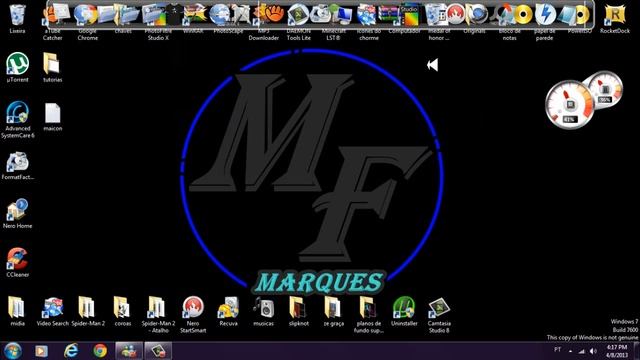The width and height of the screenshot is (640, 360).
Task: Click the network signal tray icon
Action: click(582, 351)
